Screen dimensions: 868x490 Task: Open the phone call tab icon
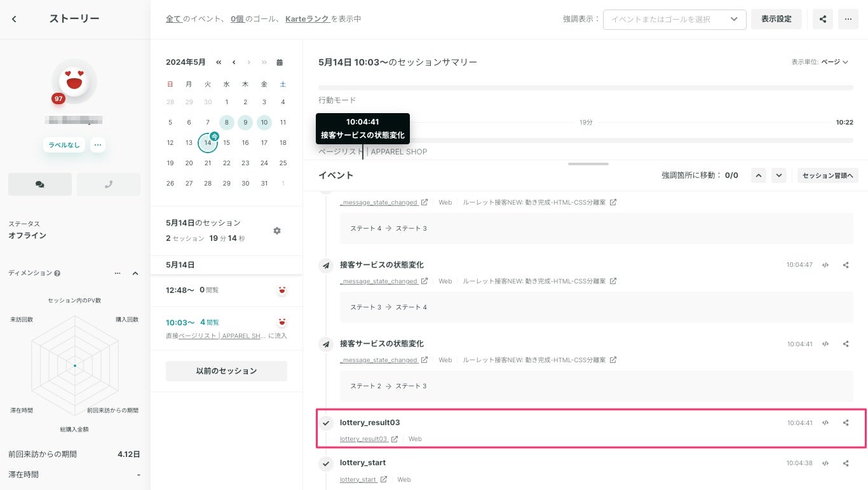pos(109,184)
